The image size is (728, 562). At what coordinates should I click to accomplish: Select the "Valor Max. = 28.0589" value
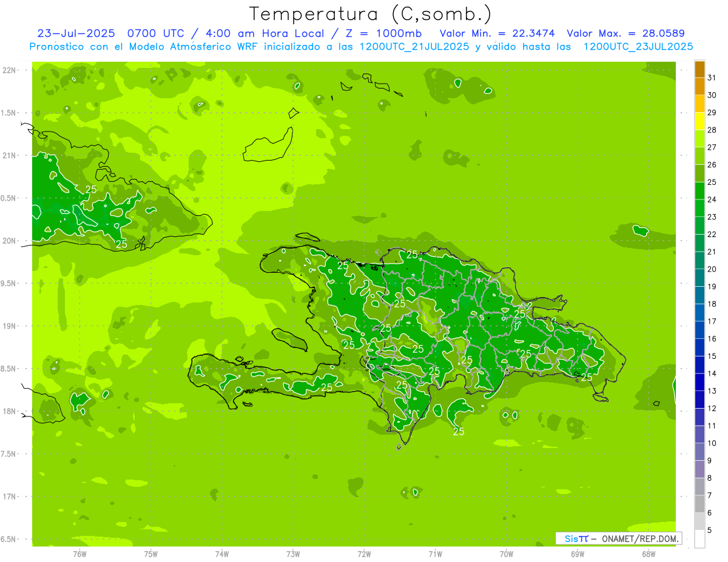625,33
